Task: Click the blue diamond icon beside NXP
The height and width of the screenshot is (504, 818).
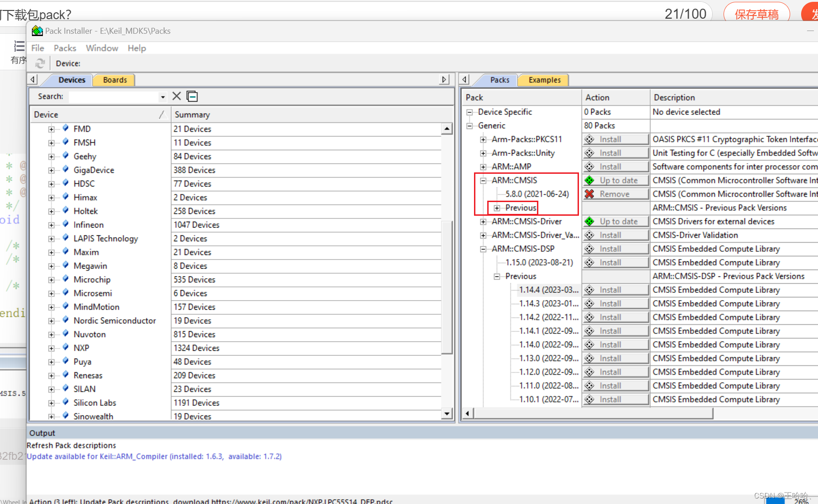Action: (66, 347)
